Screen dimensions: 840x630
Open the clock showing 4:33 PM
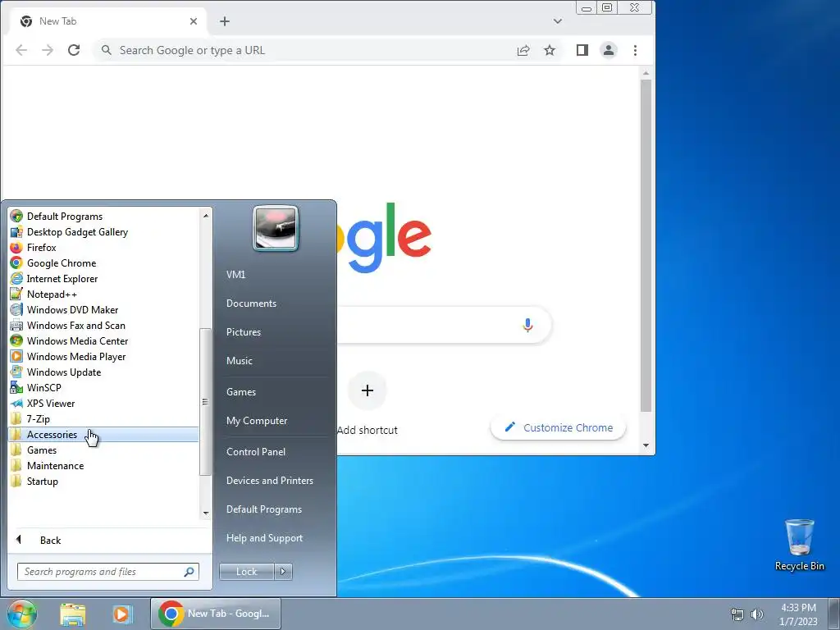[x=798, y=614]
